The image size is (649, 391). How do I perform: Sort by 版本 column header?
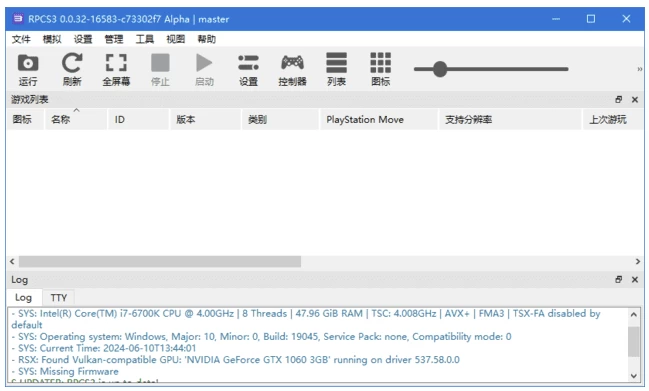coord(205,120)
